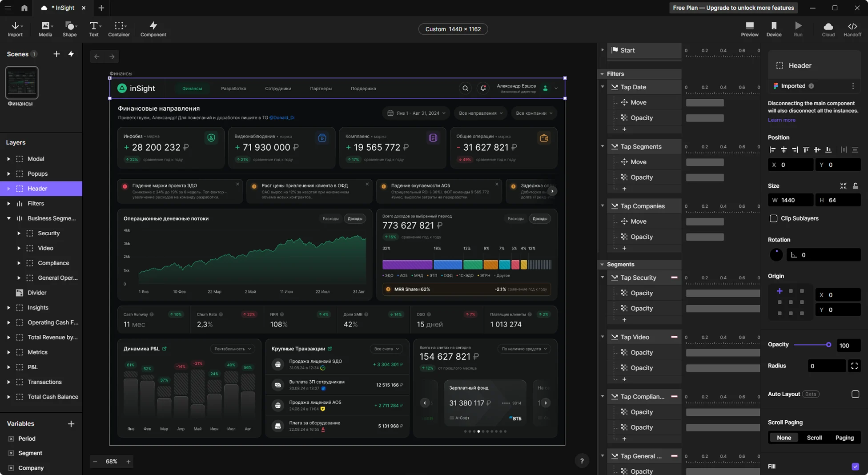Image resolution: width=868 pixels, height=475 pixels.
Task: Open the Cloud sync menu
Action: (828, 29)
